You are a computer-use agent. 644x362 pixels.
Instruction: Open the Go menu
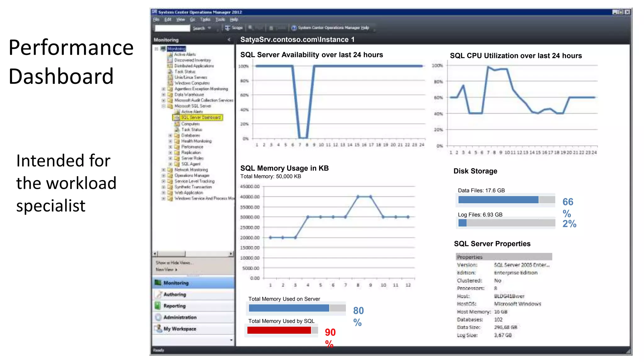click(192, 19)
